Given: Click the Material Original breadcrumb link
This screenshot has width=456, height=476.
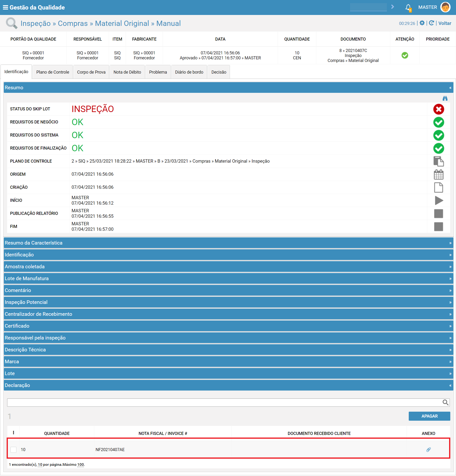Looking at the screenshot, I should click(x=122, y=23).
